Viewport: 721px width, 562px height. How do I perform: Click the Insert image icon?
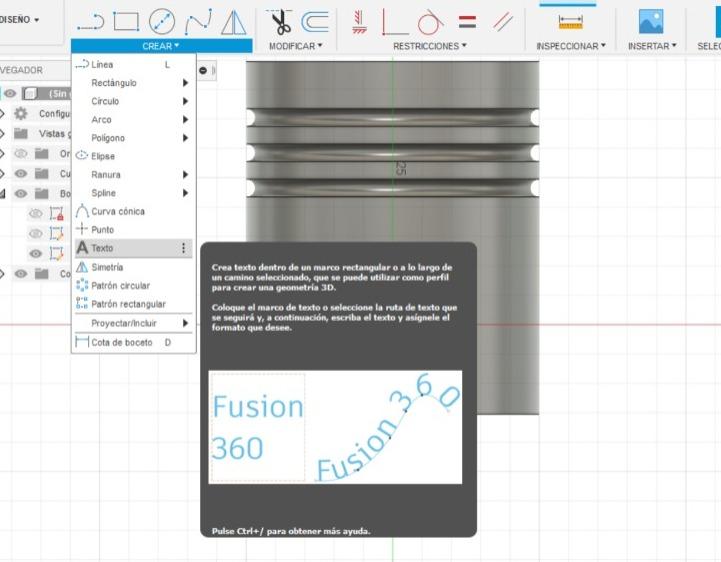coord(651,21)
